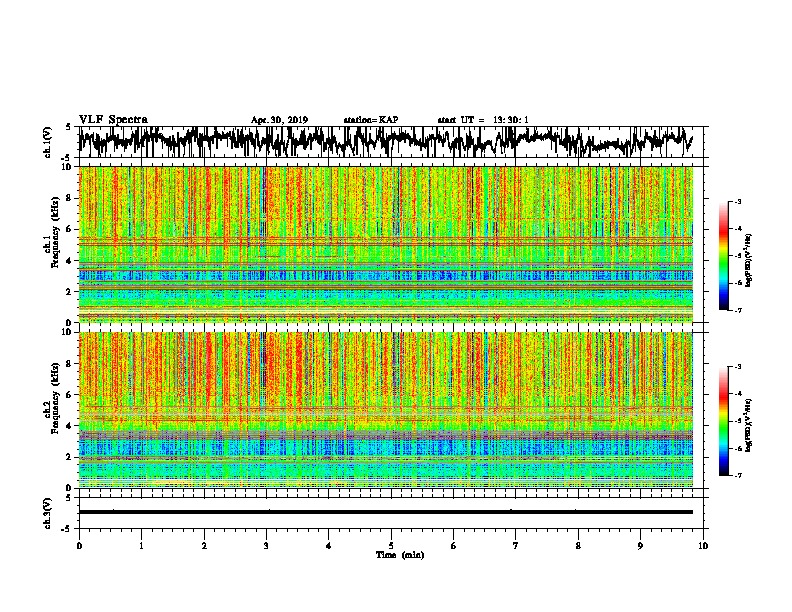The image size is (792, 612).
Task: Click time axis tick label '10'
Action: point(703,546)
